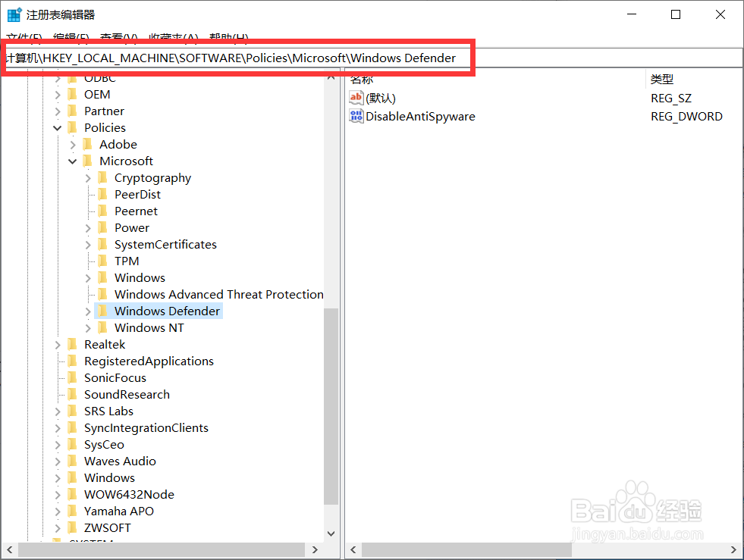This screenshot has width=744, height=560.
Task: Click the TPM folder icon
Action: pyautogui.click(x=103, y=261)
